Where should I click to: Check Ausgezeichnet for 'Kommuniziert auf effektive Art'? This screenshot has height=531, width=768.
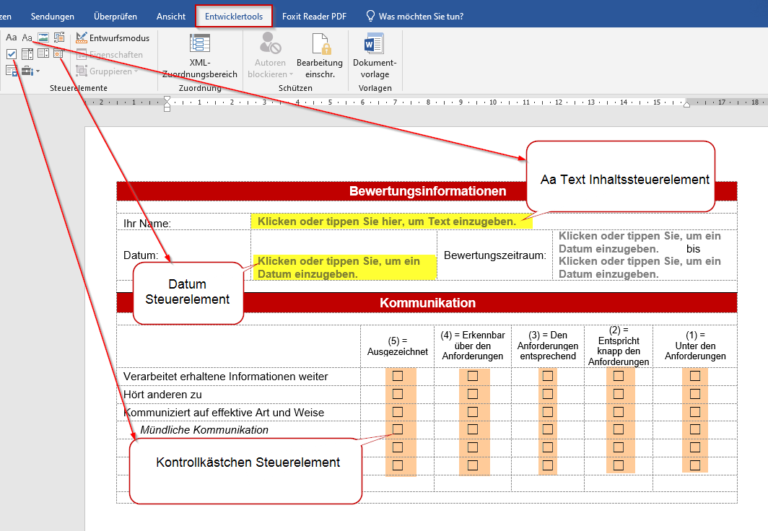[397, 411]
